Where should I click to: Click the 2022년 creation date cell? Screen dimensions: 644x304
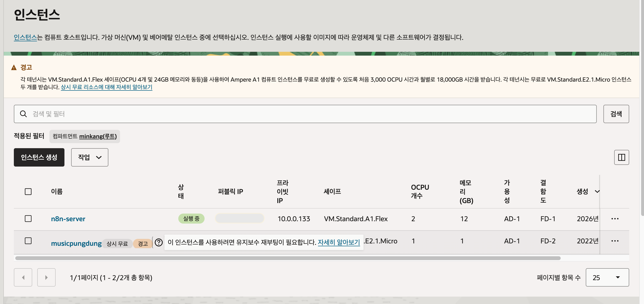(587, 241)
